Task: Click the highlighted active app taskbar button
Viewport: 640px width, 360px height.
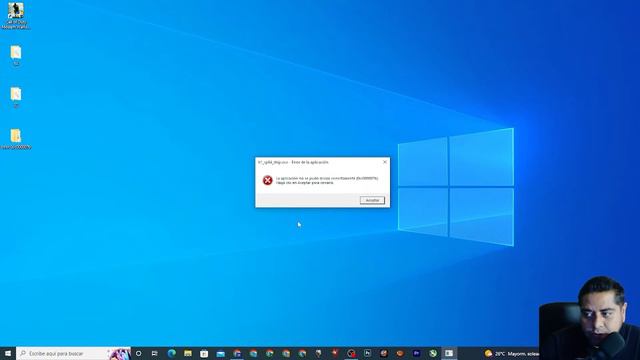Action: 449,353
